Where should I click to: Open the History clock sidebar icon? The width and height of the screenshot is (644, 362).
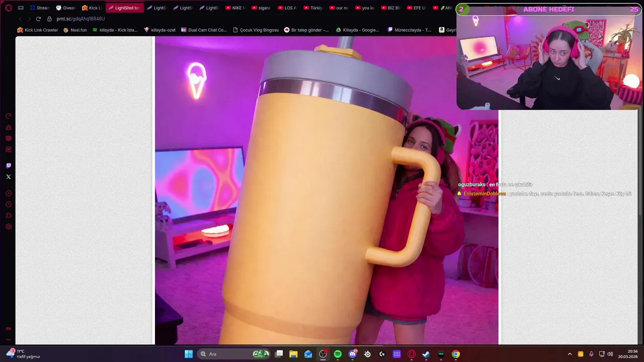click(x=9, y=205)
